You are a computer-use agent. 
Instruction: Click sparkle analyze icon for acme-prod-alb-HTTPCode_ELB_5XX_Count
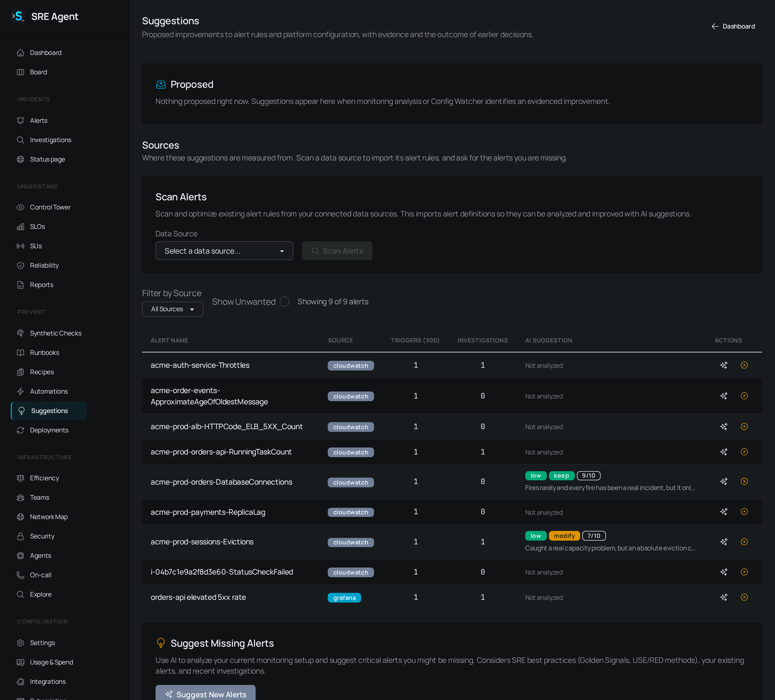pos(724,426)
